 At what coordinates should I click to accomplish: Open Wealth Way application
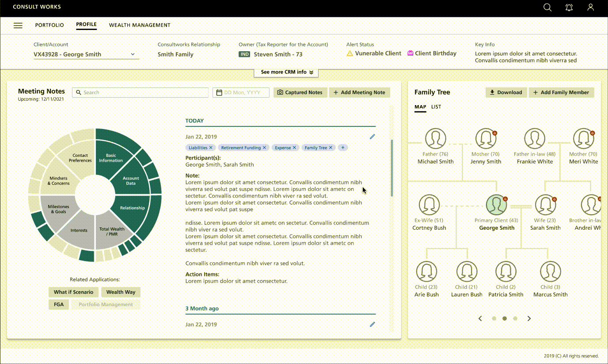[x=121, y=292]
